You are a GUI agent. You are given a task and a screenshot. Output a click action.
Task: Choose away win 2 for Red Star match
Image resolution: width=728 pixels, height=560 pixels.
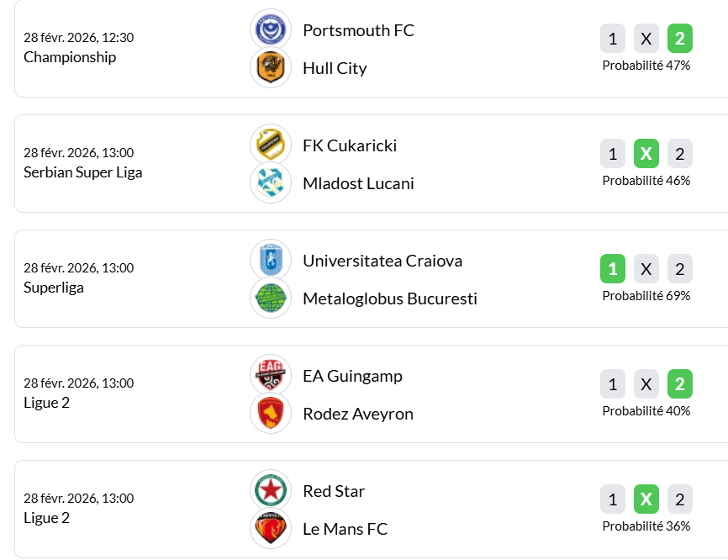[x=680, y=499]
